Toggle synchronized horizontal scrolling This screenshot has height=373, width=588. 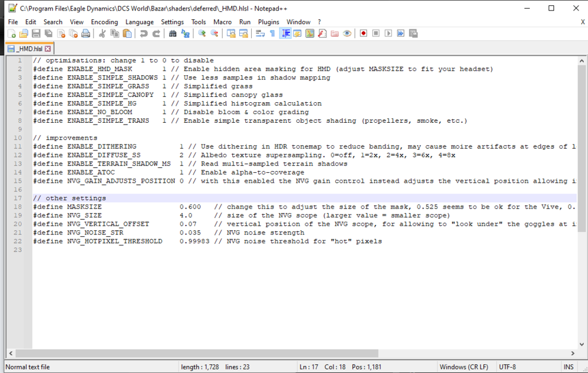coord(244,33)
